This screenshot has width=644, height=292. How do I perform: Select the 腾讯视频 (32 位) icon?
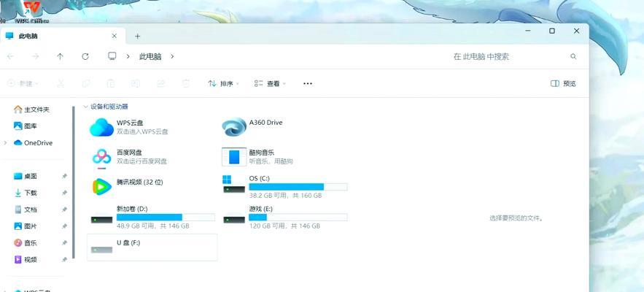(x=101, y=186)
